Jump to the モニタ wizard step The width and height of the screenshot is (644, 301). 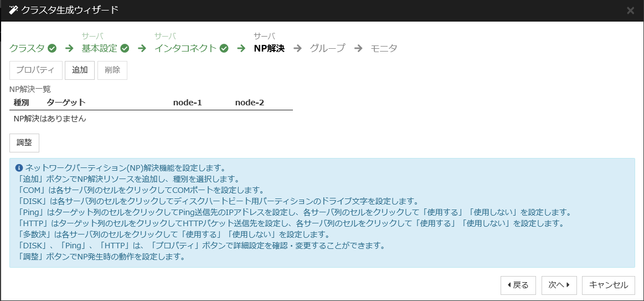click(384, 48)
